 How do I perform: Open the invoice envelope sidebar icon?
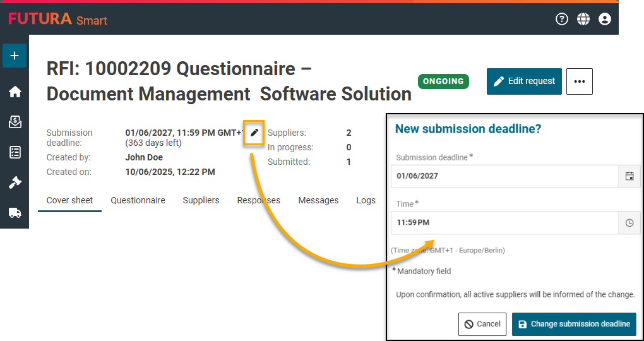tap(15, 122)
